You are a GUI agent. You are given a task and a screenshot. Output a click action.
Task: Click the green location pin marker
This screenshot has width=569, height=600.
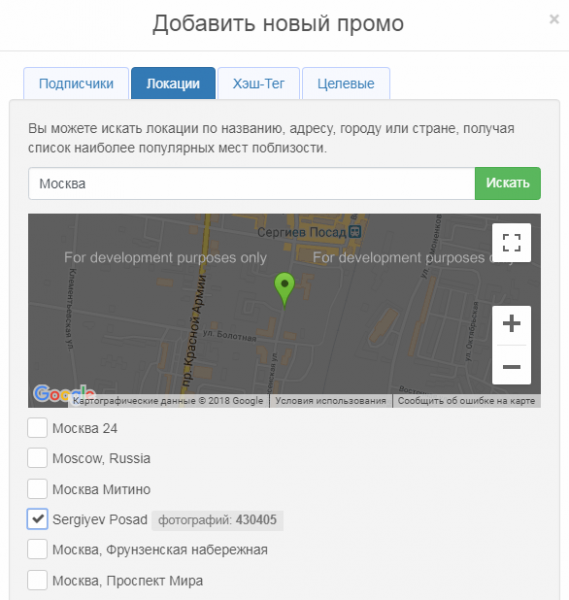[x=284, y=289]
